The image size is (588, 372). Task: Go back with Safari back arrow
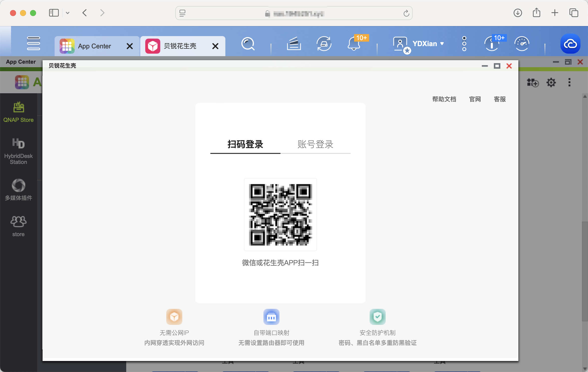point(85,13)
